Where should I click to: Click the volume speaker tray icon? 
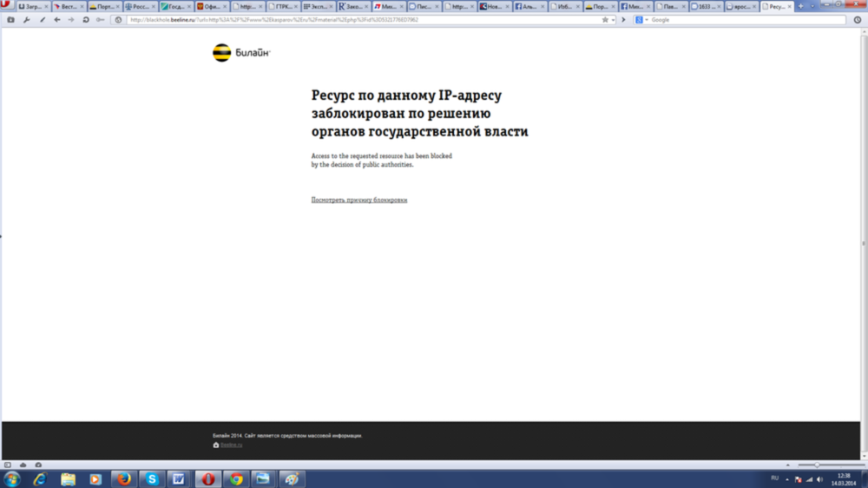tap(820, 479)
